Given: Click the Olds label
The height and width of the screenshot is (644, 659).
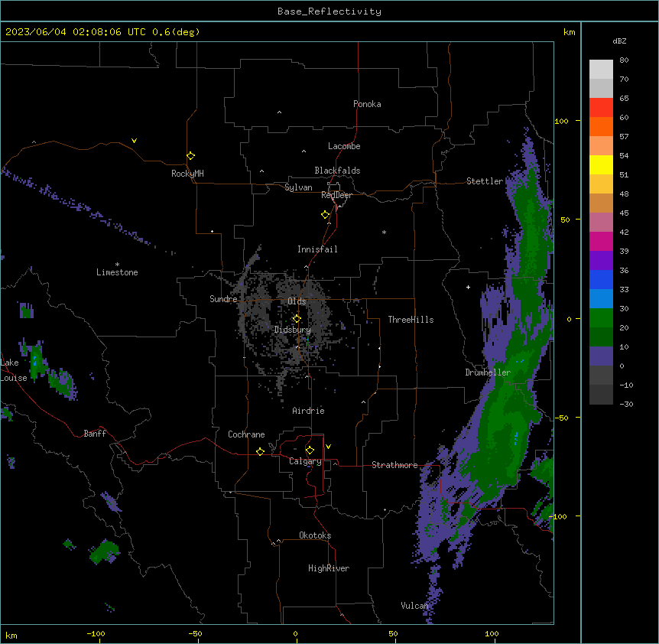Looking at the screenshot, I should [x=297, y=301].
